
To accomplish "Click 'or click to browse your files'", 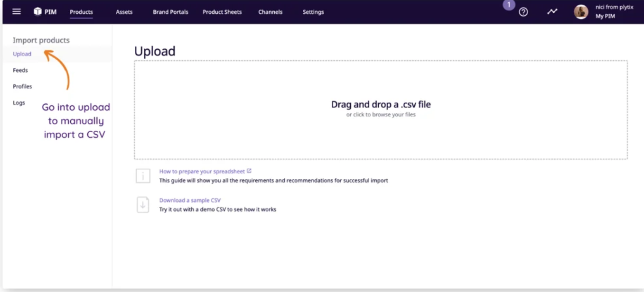I will point(381,115).
